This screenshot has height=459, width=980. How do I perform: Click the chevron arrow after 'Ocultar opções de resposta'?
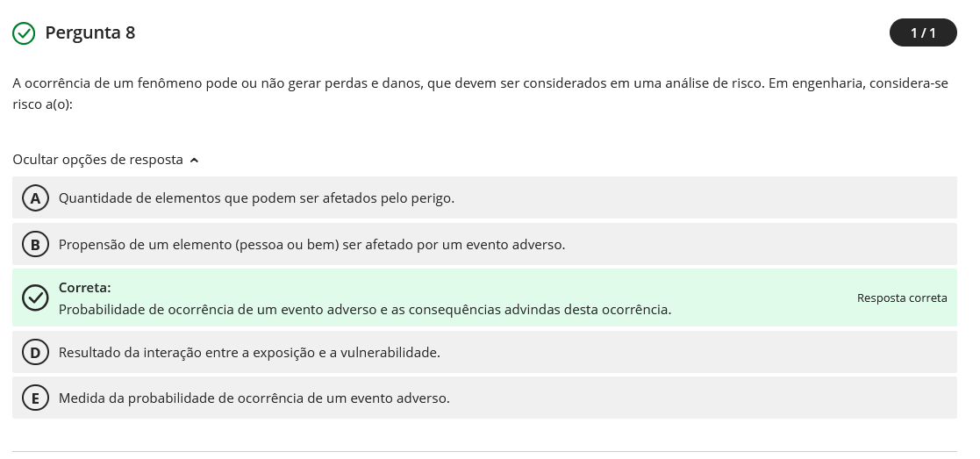[x=194, y=161]
